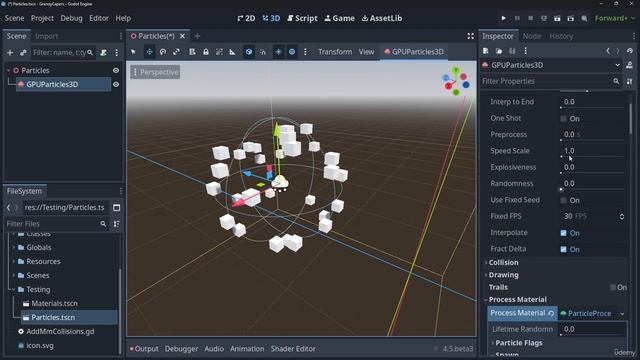Enable the Use Fixed Seed checkbox
This screenshot has width=640, height=360.
point(564,200)
